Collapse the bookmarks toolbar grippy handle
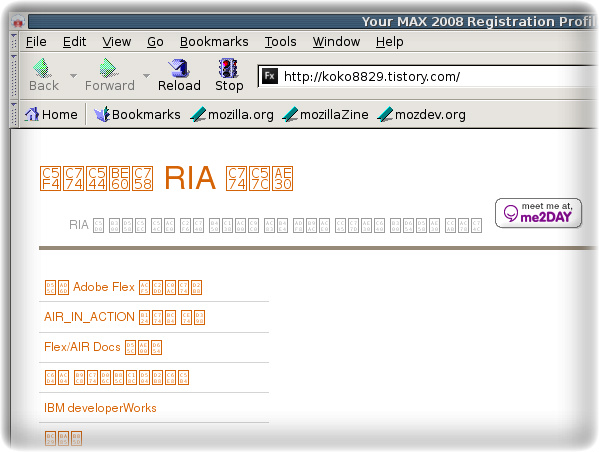This screenshot has height=452, width=599. (x=14, y=114)
